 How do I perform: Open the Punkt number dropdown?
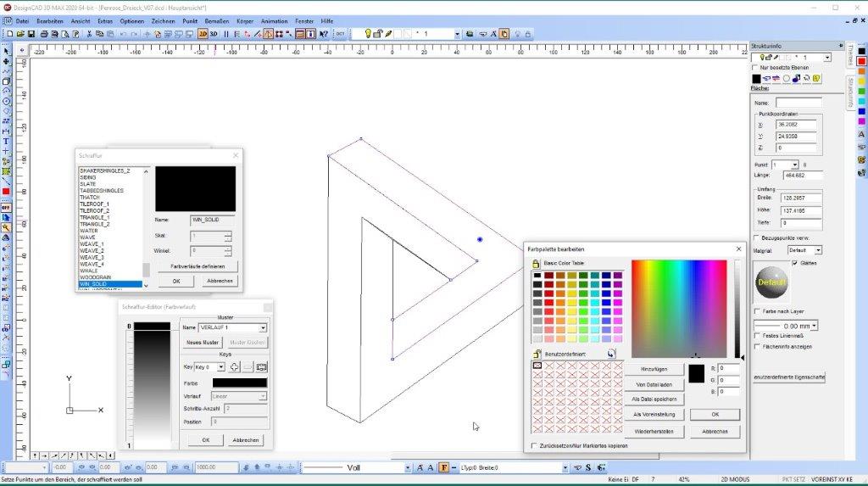(794, 165)
